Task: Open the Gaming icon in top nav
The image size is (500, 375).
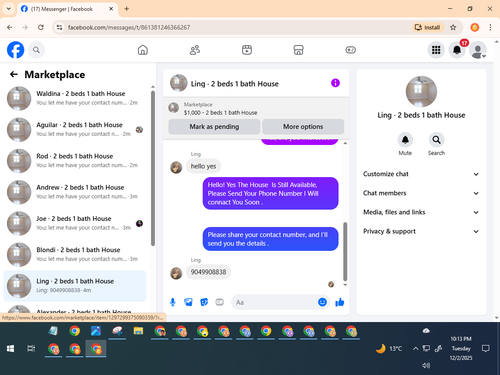Action: pos(350,50)
